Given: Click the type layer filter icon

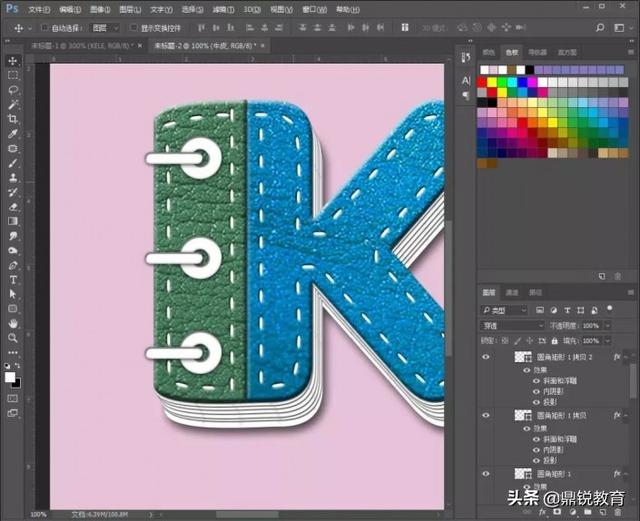Looking at the screenshot, I should pos(567,310).
